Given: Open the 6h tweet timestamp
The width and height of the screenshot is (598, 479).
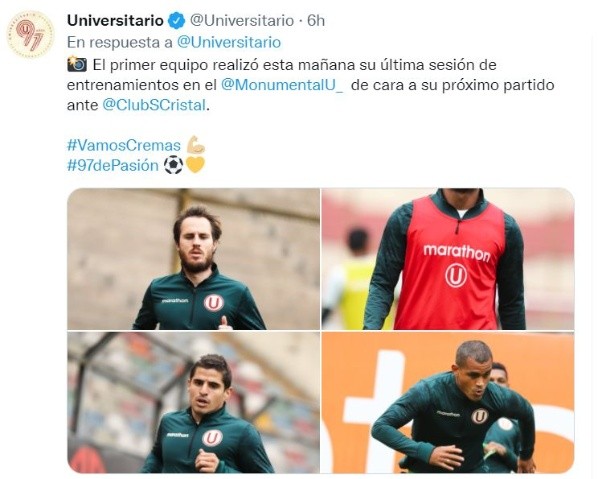Looking at the screenshot, I should click(x=316, y=21).
